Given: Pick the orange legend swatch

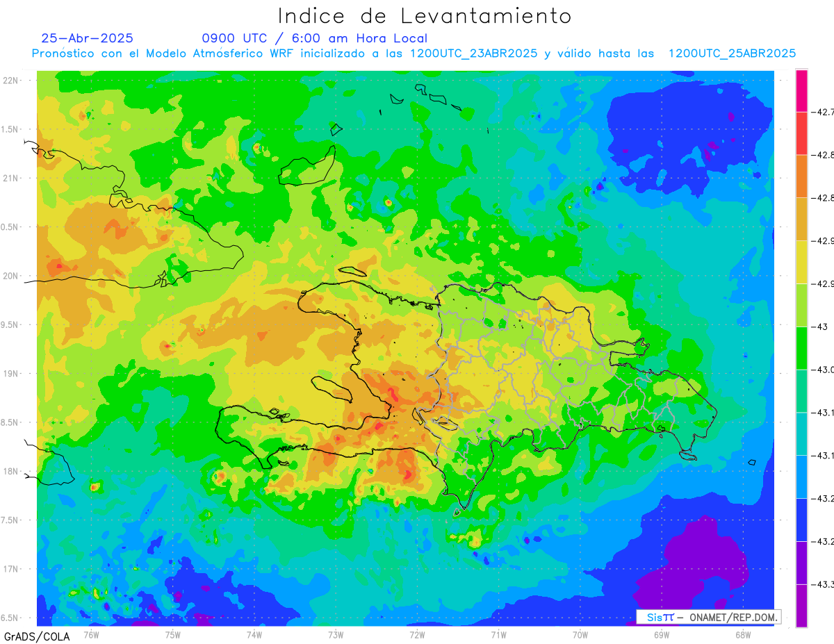Looking at the screenshot, I should 801,176.
